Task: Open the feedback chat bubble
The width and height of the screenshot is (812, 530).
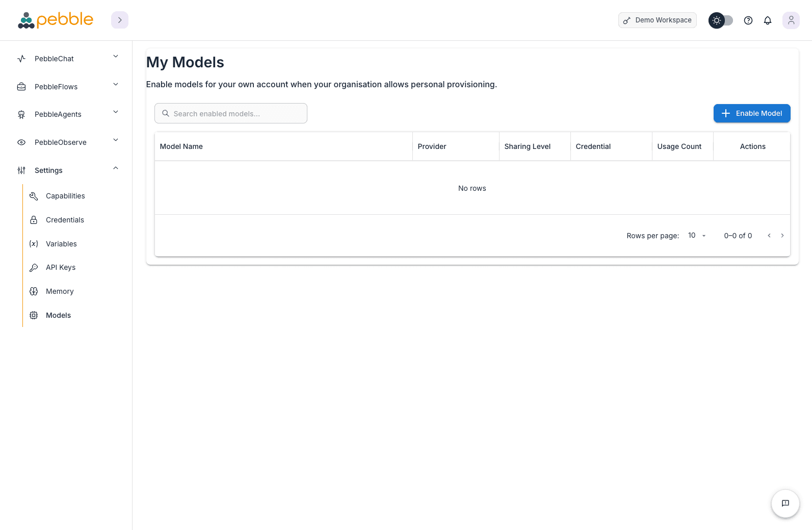Action: 785,503
